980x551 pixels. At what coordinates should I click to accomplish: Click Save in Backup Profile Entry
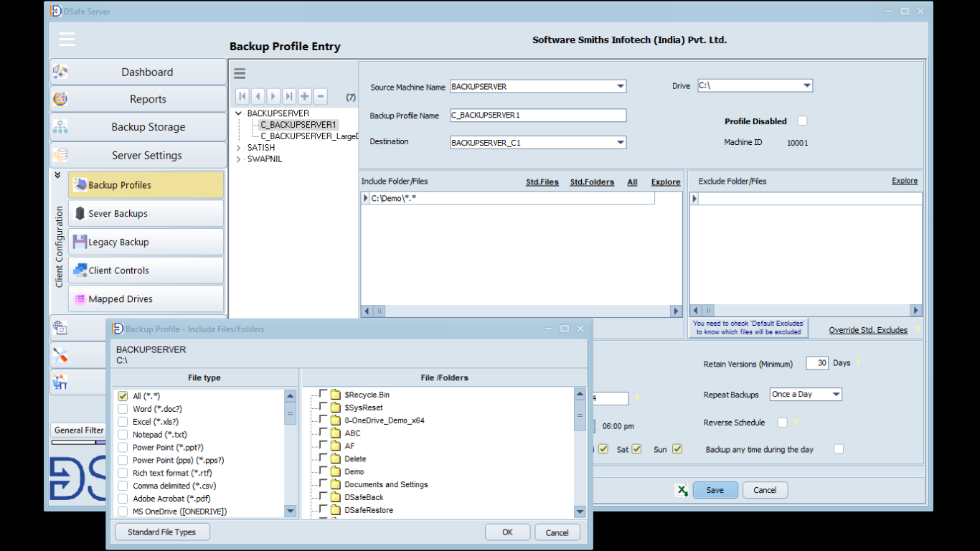click(x=715, y=490)
